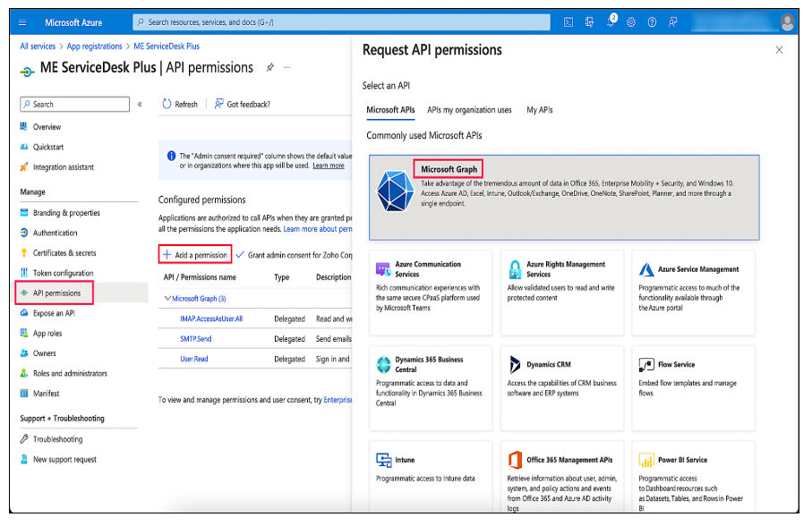This screenshot has height=526, width=812.
Task: Collapse the Microsoft Graph (3) permissions group
Action: click(x=167, y=299)
